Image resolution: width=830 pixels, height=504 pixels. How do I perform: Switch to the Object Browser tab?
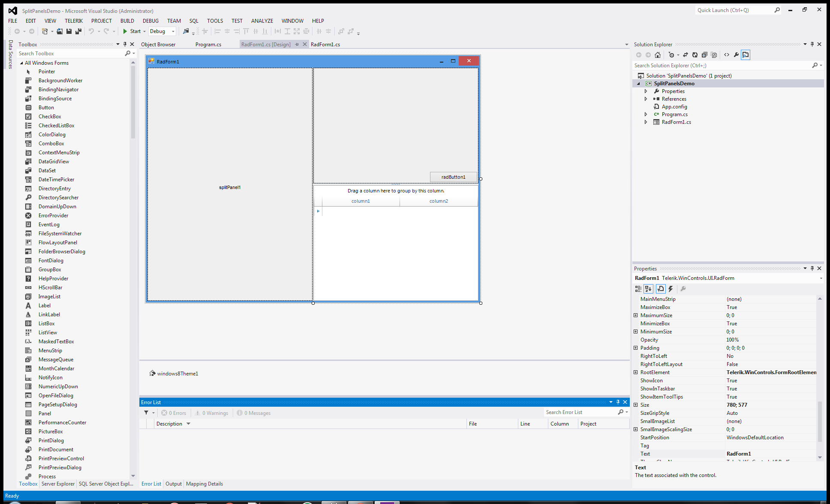tap(158, 45)
